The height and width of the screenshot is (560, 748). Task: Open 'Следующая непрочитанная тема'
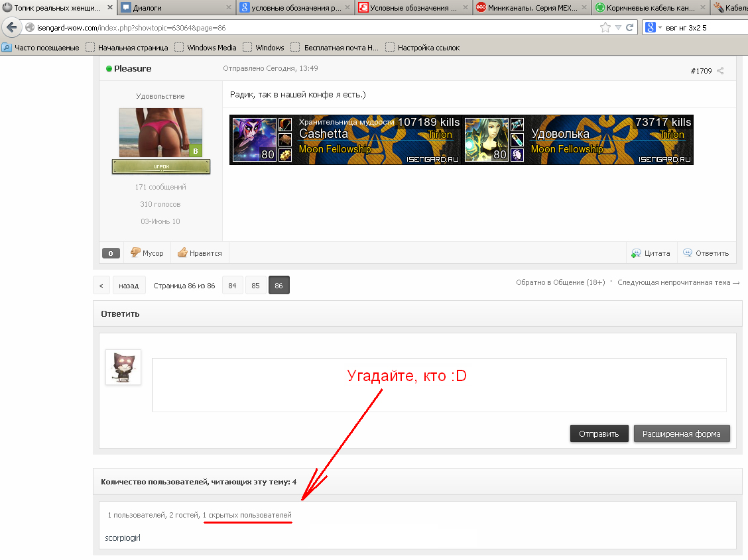coord(678,282)
